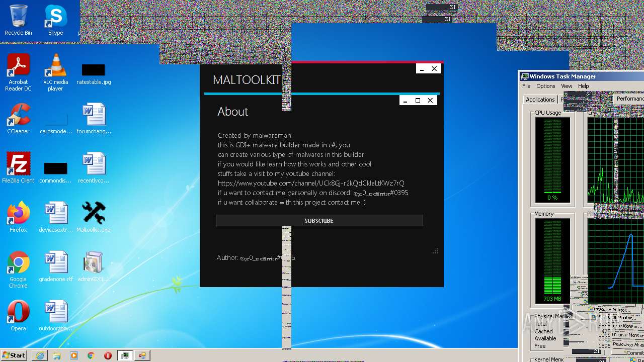This screenshot has height=362, width=644.
Task: Launch Opera from the desktop
Action: click(x=18, y=315)
